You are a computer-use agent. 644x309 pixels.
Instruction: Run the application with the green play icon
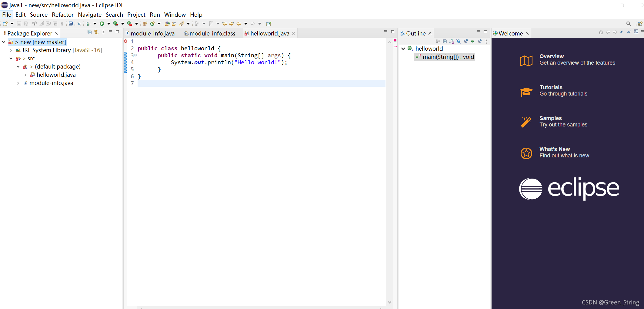(102, 23)
